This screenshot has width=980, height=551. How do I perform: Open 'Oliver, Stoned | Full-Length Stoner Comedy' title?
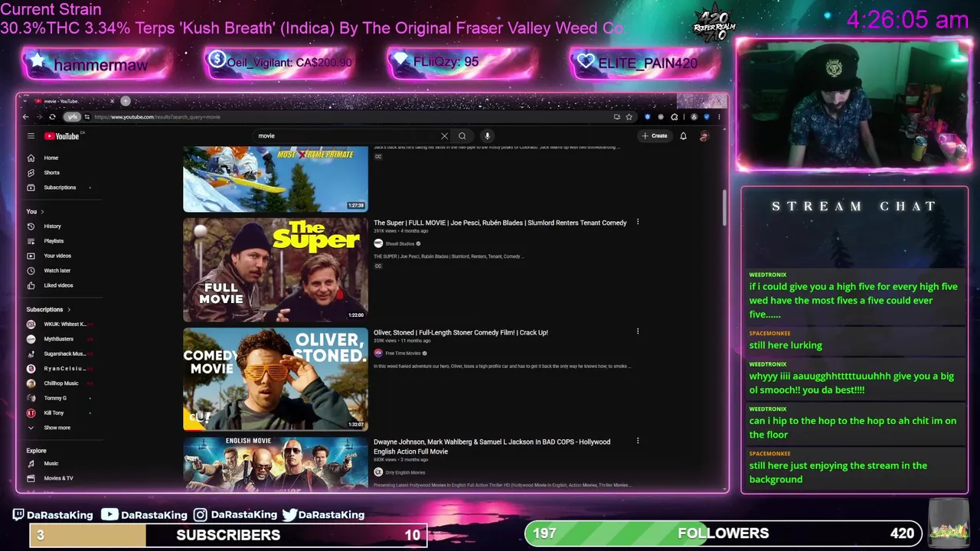click(461, 332)
